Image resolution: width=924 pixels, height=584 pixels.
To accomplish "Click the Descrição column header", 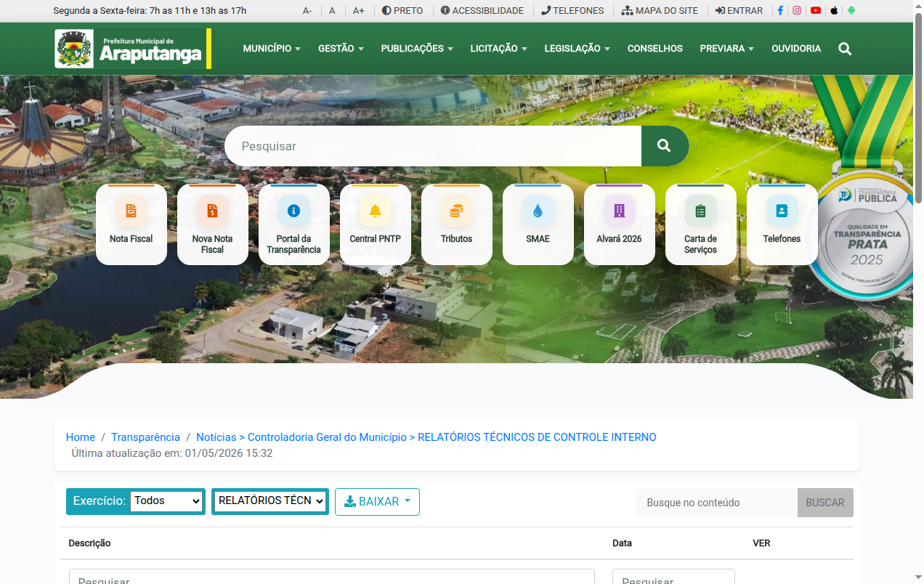I will coord(89,543).
